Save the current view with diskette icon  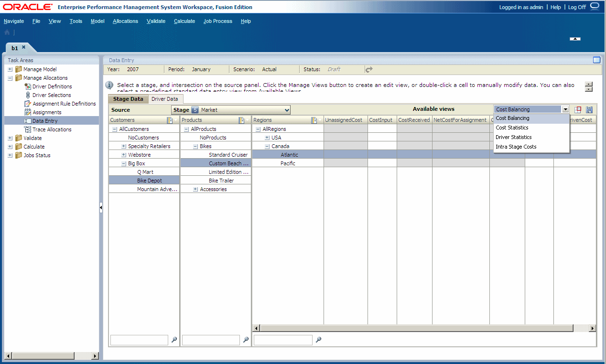click(589, 109)
